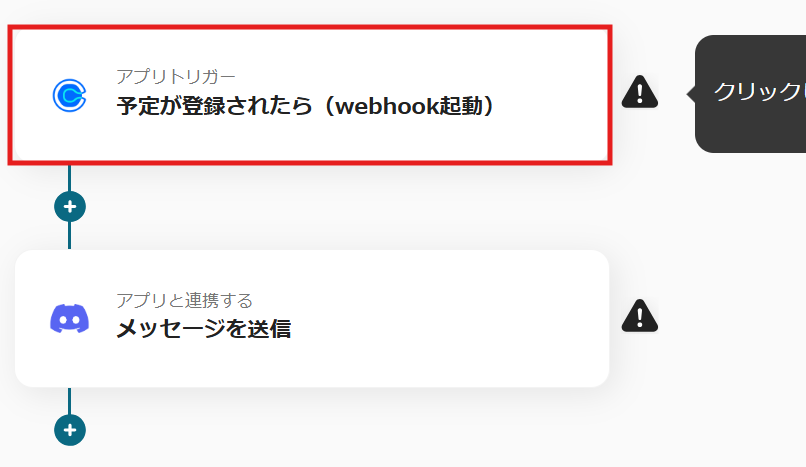Click connector line between plus and Discord card

point(69,236)
